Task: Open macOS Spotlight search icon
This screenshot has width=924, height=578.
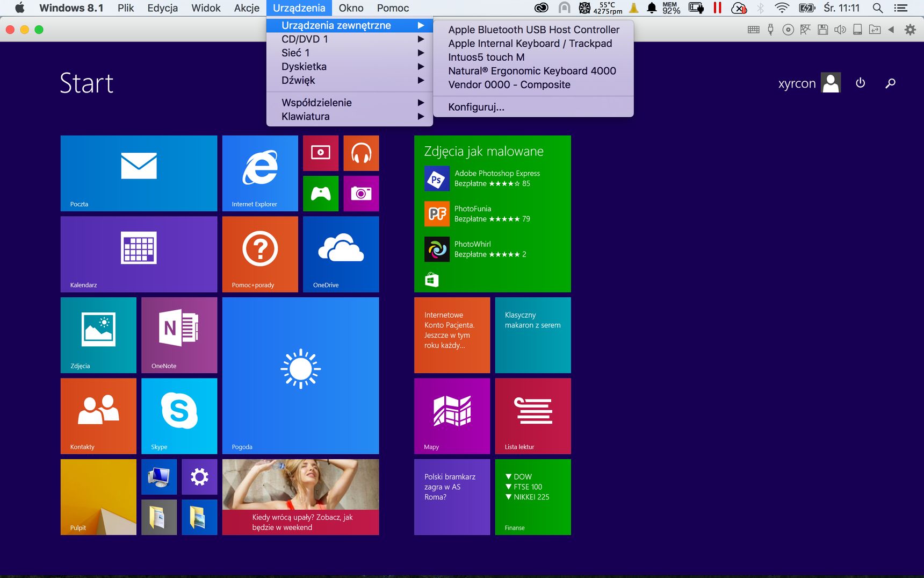Action: coord(878,8)
